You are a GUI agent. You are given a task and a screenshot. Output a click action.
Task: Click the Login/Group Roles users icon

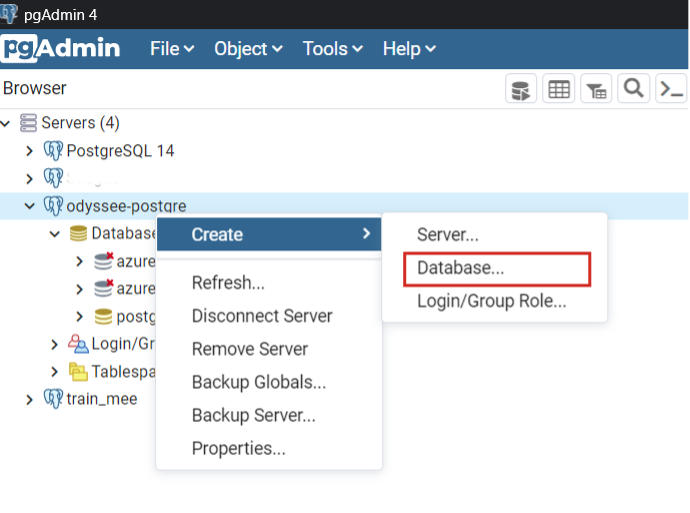[x=78, y=344]
